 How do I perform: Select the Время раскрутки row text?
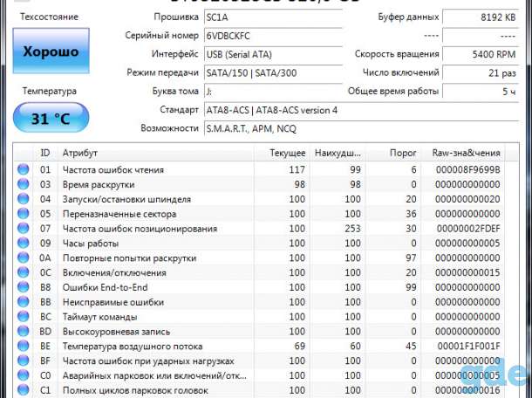pos(99,184)
